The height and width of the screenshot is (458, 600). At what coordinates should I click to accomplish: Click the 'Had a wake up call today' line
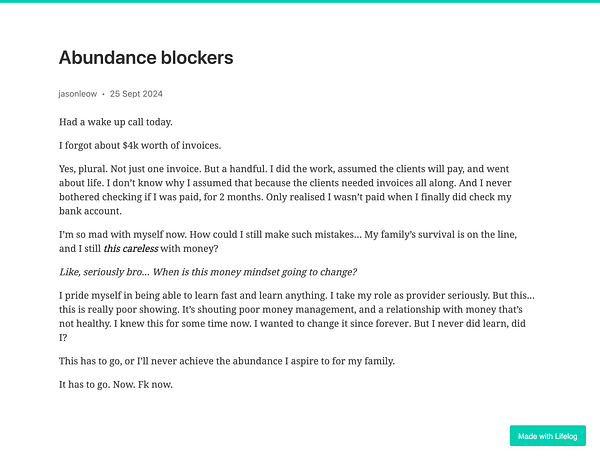point(116,122)
